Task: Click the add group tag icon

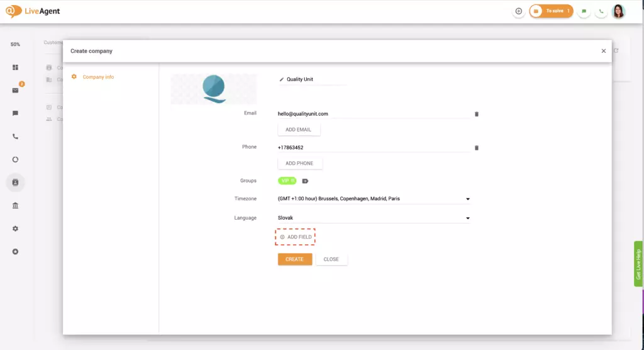Action: [x=305, y=181]
